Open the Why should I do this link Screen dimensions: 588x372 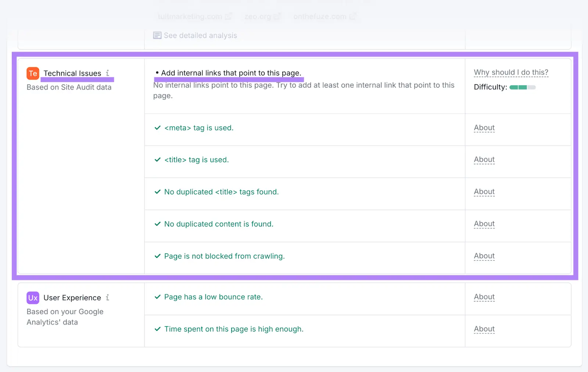pos(510,72)
